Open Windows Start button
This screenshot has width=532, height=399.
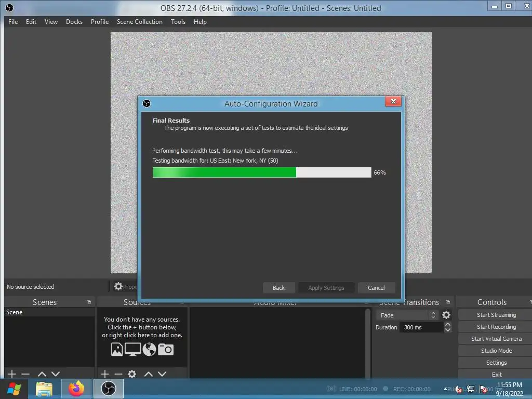(14, 389)
